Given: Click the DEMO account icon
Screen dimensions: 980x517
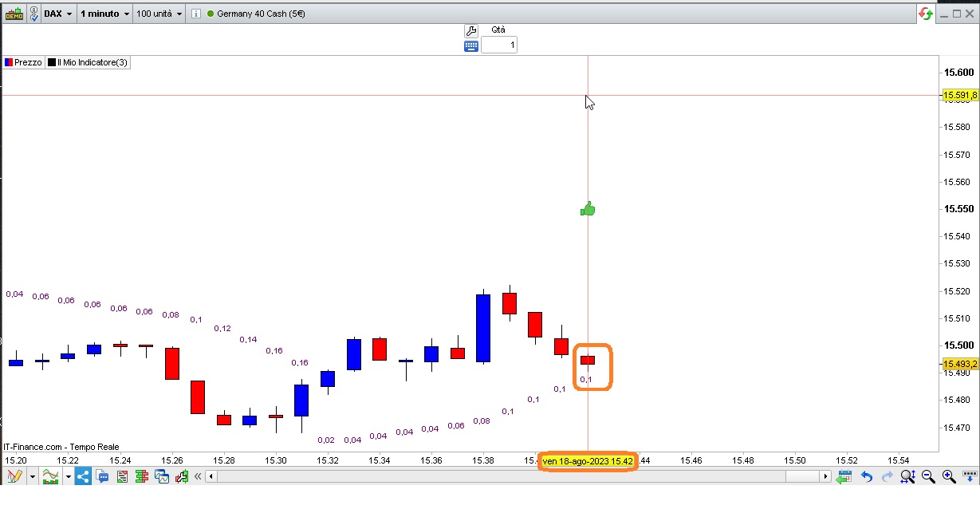Looking at the screenshot, I should (14, 14).
